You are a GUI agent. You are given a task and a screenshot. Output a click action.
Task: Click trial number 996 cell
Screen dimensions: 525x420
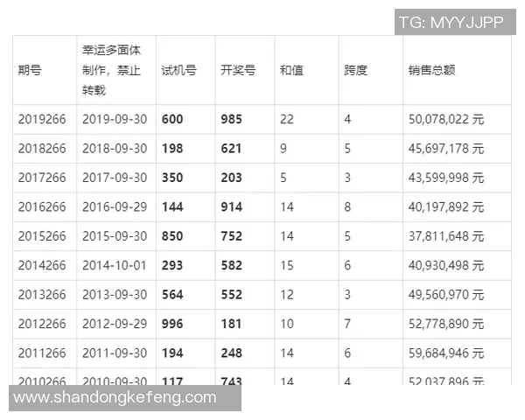pyautogui.click(x=172, y=325)
